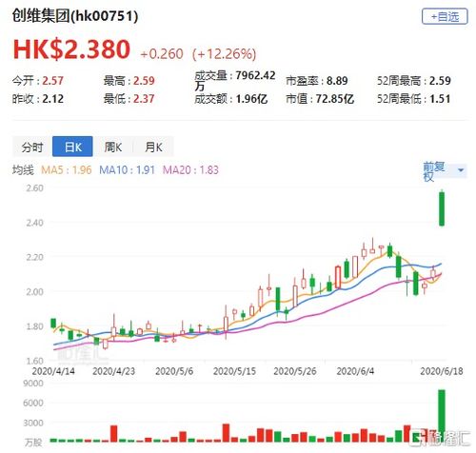The height and width of the screenshot is (453, 476).
Task: Switch to 分时 chart tab
Action: (32, 147)
